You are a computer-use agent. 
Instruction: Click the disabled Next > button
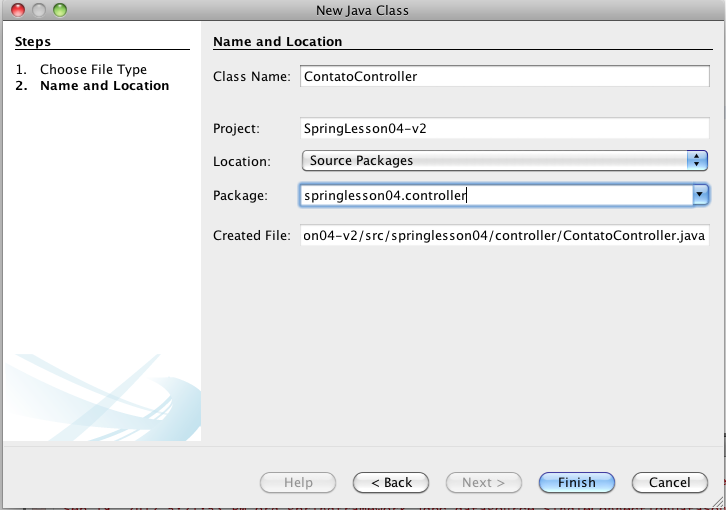483,483
